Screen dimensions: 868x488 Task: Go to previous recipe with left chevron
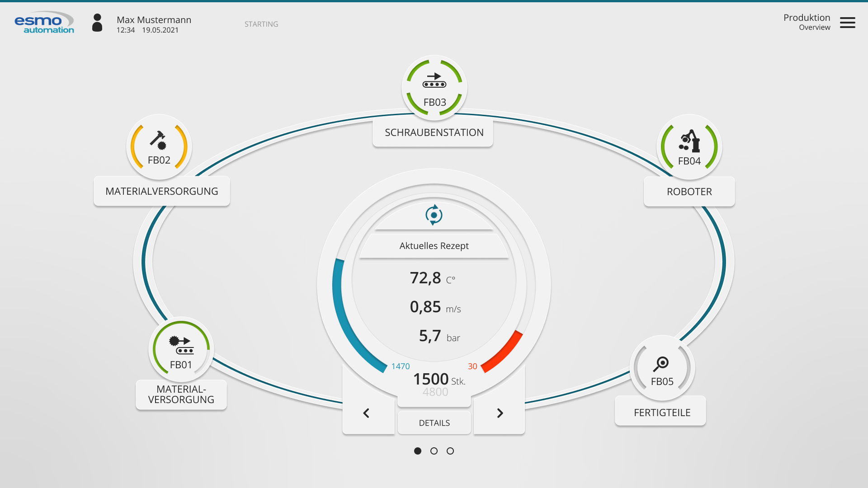click(367, 413)
